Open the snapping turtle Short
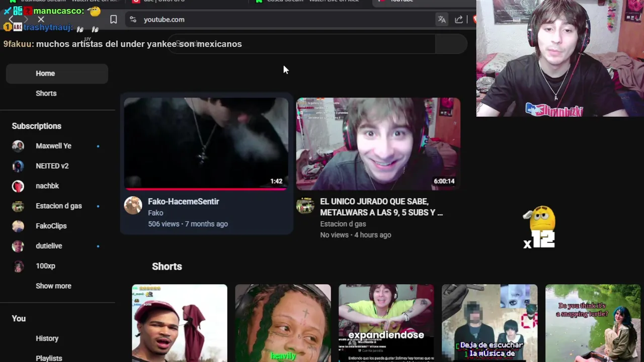Screen dimensions: 644x362 click(x=593, y=323)
